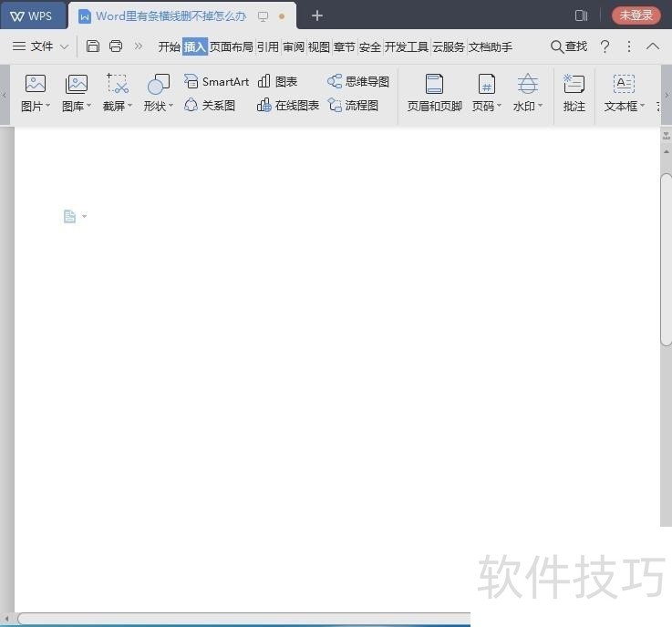Insert a 文本框 text box
The height and width of the screenshot is (627, 672).
624,84
